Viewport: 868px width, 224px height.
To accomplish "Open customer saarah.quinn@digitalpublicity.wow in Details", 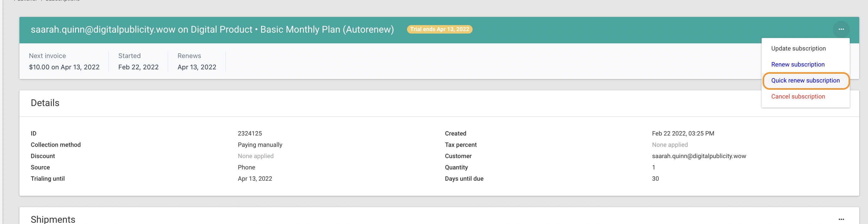I will (699, 156).
